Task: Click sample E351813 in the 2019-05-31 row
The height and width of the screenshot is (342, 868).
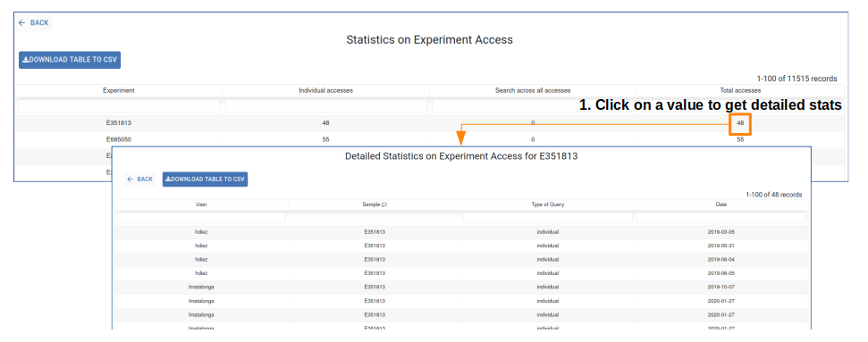Action: [375, 246]
